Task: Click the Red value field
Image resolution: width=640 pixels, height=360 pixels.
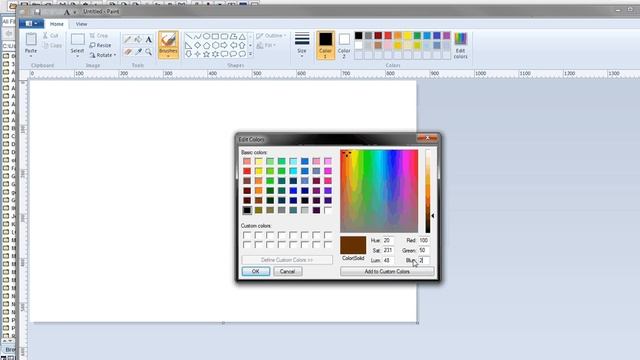Action: click(424, 240)
